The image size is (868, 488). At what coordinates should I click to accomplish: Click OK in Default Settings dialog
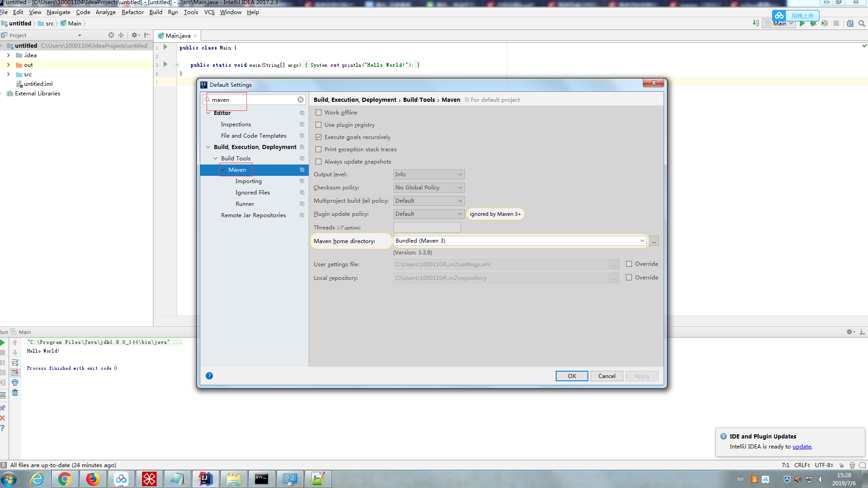pos(572,376)
